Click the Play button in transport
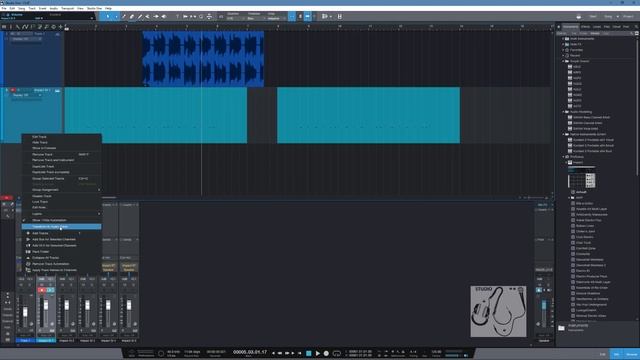Image resolution: width=640 pixels, height=360 pixels. (318, 353)
